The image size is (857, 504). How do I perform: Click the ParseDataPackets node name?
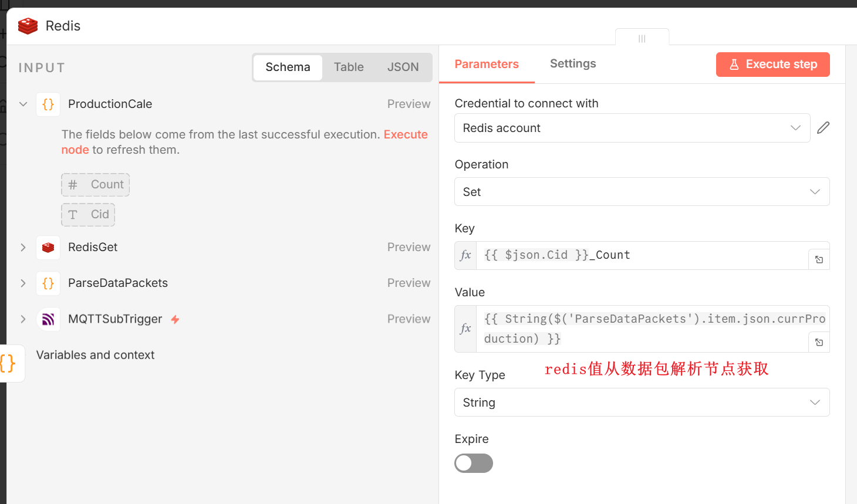(118, 283)
